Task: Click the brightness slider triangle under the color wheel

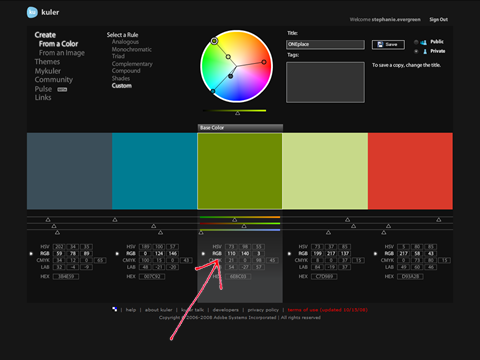Action: (237, 113)
